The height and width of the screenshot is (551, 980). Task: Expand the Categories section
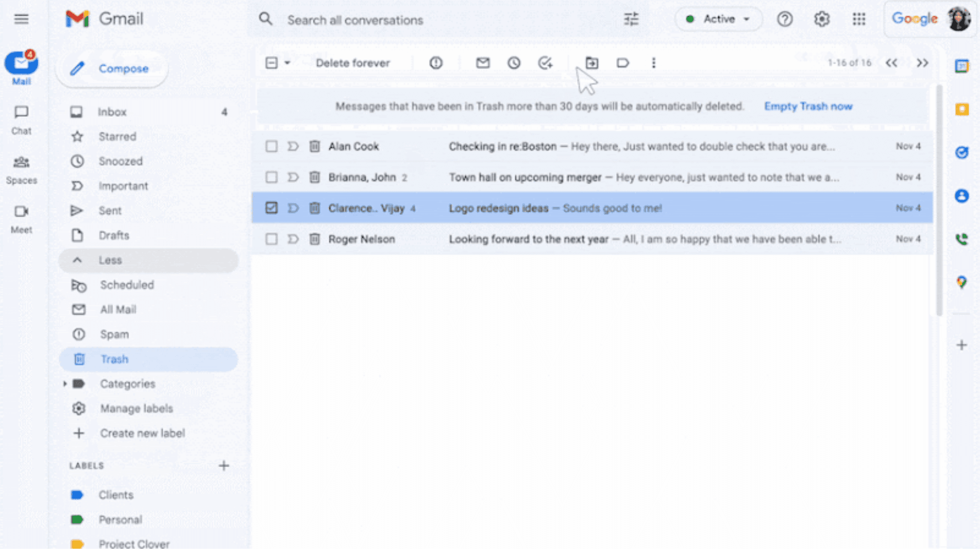pyautogui.click(x=65, y=384)
